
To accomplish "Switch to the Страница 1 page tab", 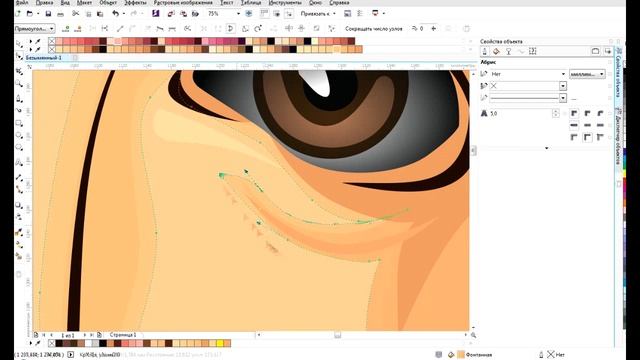I will click(x=122, y=335).
